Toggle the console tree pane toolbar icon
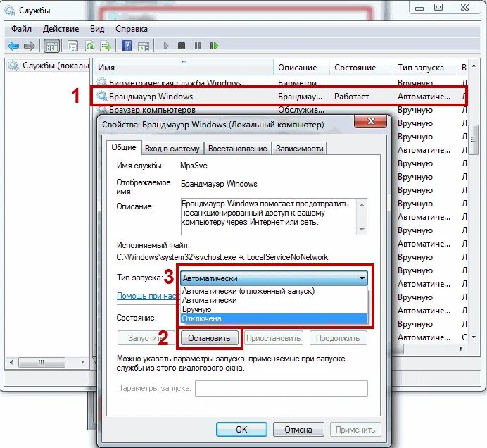The image size is (487, 448). click(52, 46)
